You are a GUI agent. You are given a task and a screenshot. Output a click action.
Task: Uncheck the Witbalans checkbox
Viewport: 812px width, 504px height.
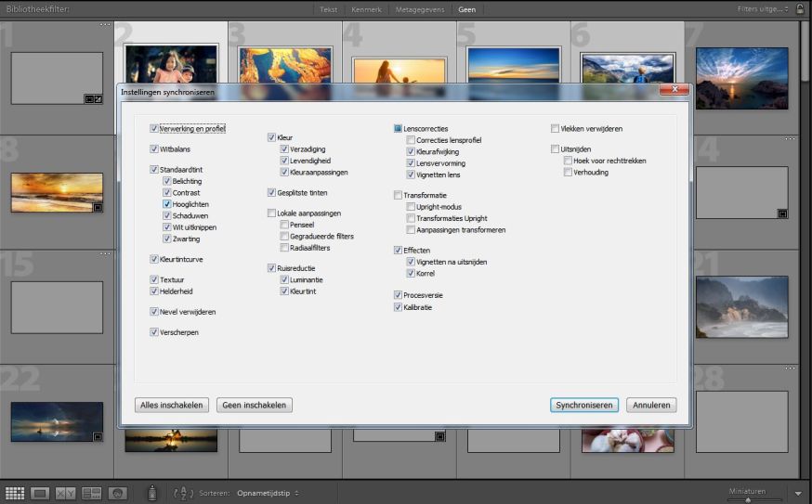click(154, 149)
